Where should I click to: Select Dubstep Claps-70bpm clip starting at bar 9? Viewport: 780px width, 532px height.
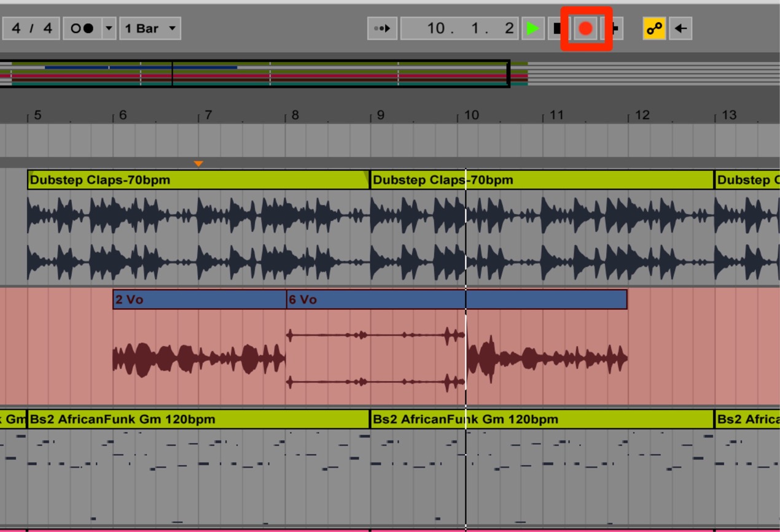click(542, 180)
